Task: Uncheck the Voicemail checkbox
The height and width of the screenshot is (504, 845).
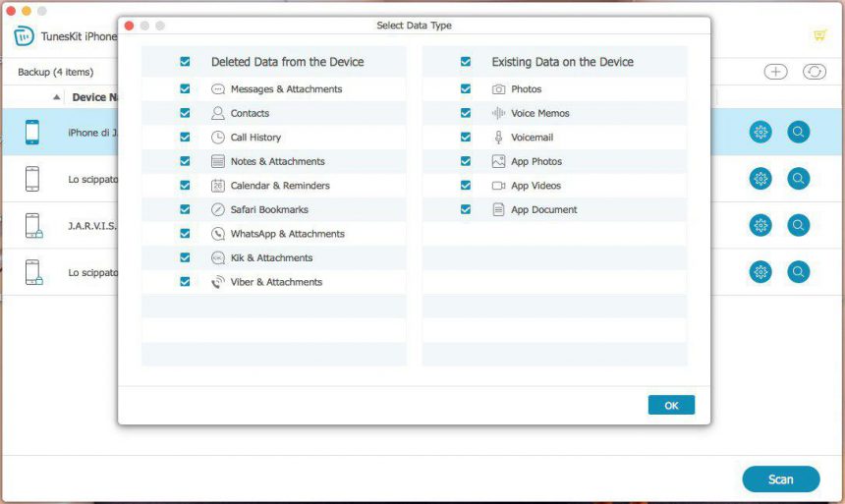Action: point(466,138)
